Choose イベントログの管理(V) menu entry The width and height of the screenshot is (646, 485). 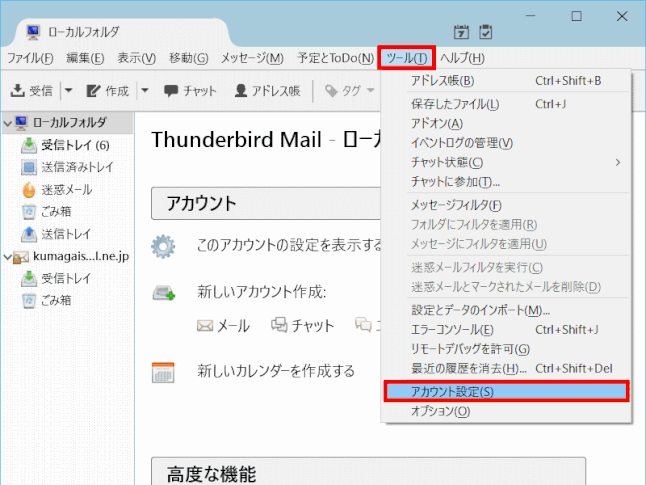[x=506, y=143]
